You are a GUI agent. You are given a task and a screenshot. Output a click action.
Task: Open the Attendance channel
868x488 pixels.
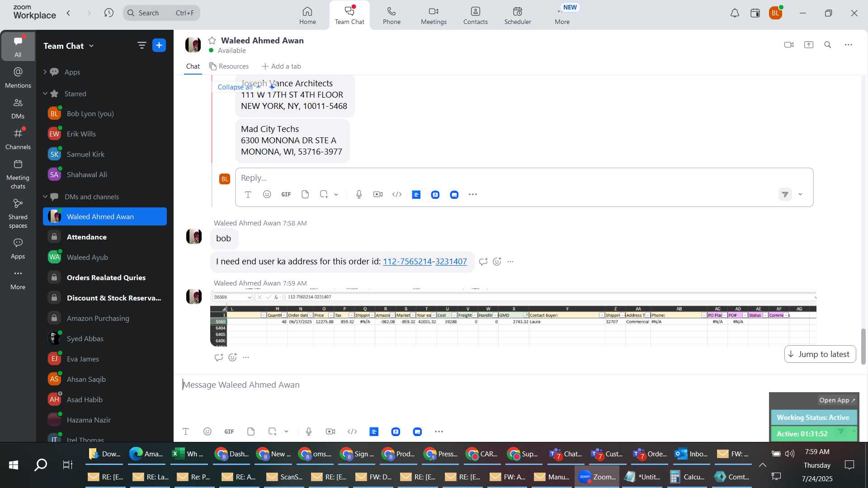105,237
